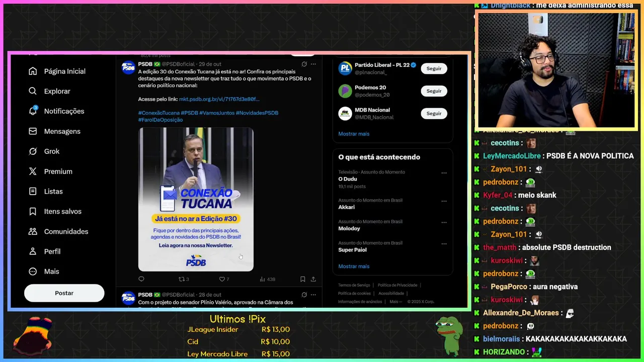Reply to Conexão Tucana post

[141, 279]
